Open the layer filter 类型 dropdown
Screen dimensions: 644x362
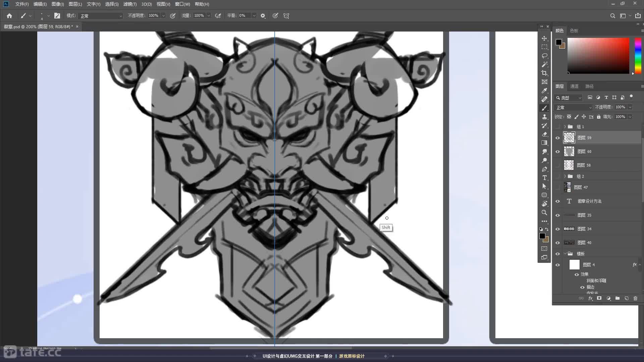pos(569,98)
